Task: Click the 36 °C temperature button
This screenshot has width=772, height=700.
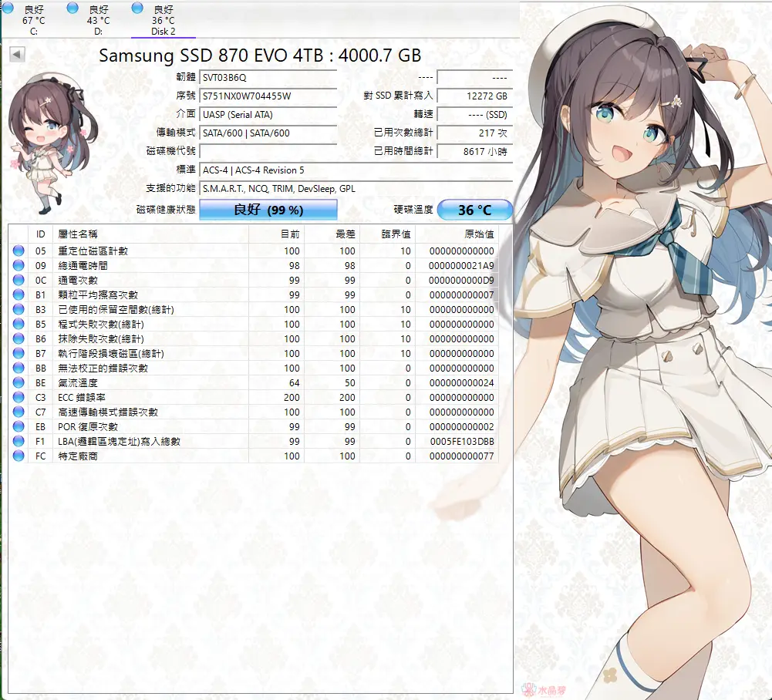Action: point(474,210)
